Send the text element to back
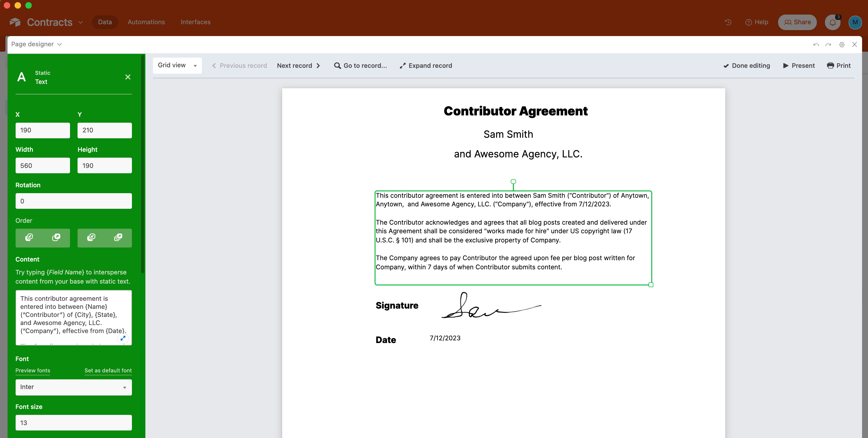 [91, 238]
